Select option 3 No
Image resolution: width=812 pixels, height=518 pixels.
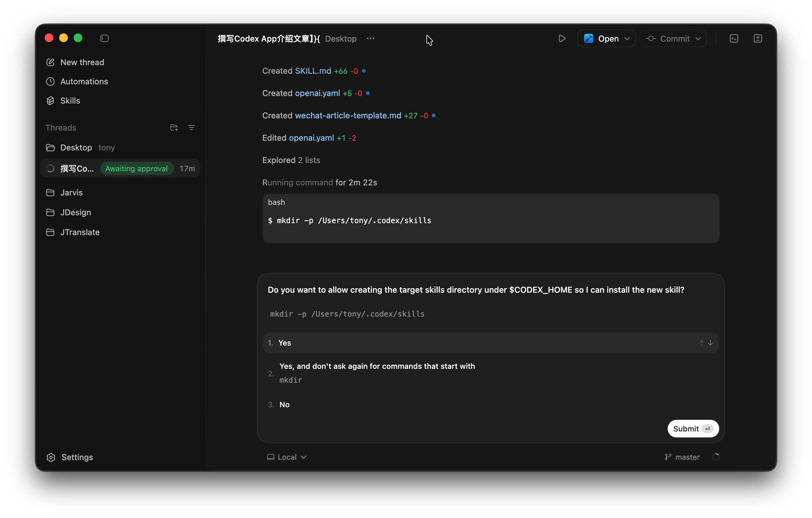pyautogui.click(x=284, y=404)
